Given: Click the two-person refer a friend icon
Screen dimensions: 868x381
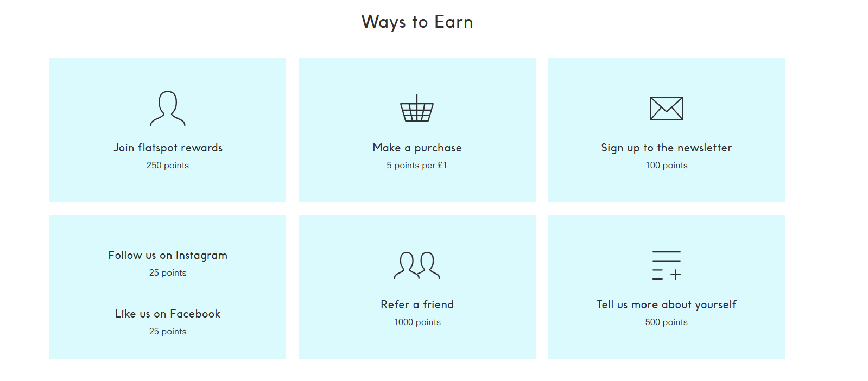Looking at the screenshot, I should 417,265.
